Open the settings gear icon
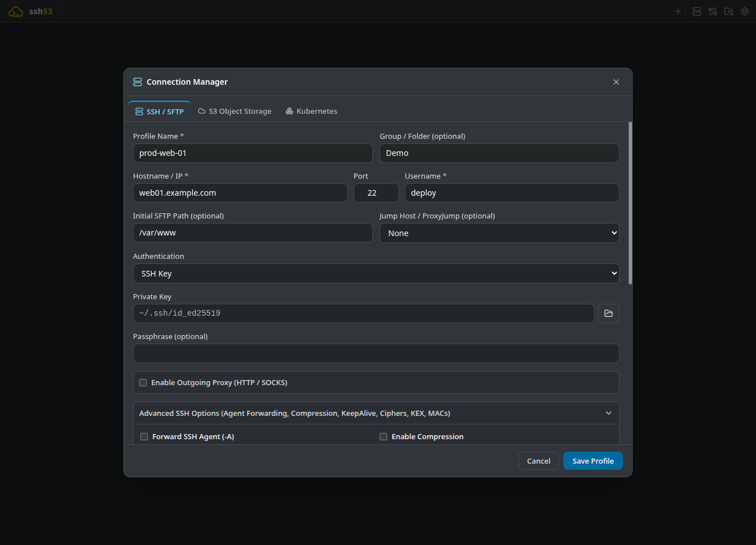Viewport: 756px width, 545px height. point(745,11)
